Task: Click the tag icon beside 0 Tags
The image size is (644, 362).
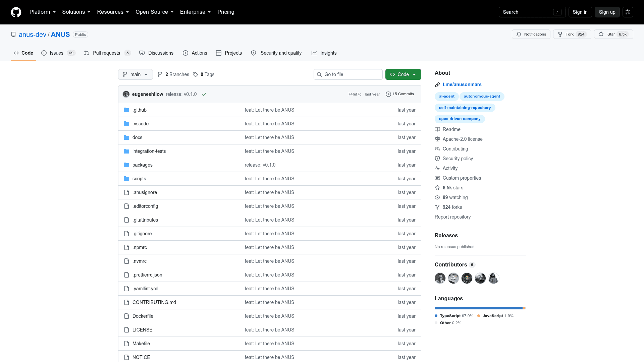Action: [x=195, y=74]
